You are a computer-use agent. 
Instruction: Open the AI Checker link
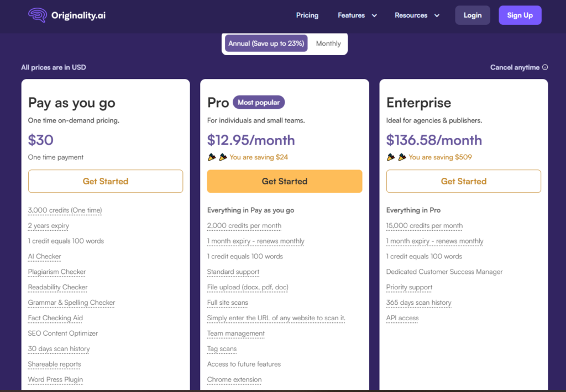[44, 256]
